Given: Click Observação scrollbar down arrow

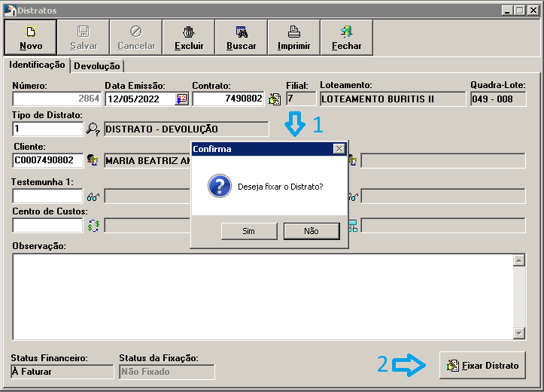Looking at the screenshot, I should point(518,333).
